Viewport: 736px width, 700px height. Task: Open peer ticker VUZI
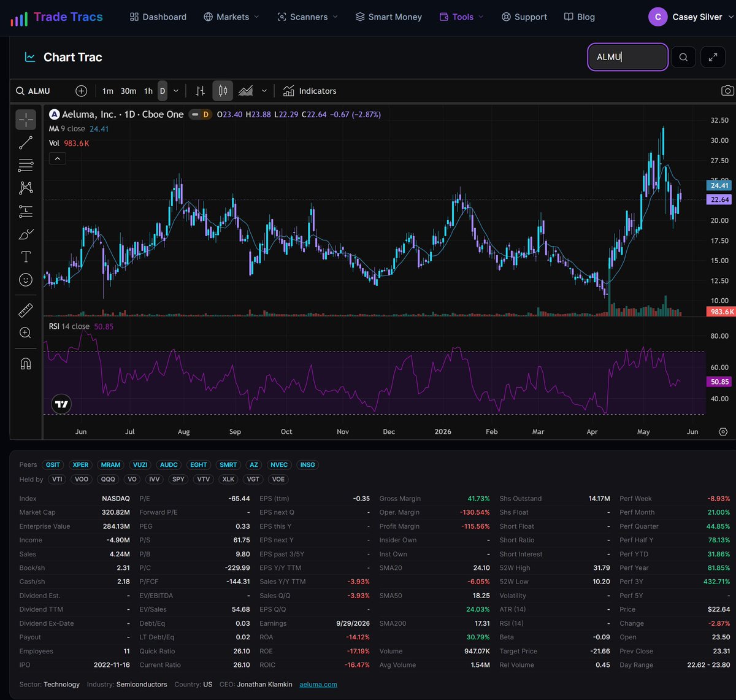(140, 465)
